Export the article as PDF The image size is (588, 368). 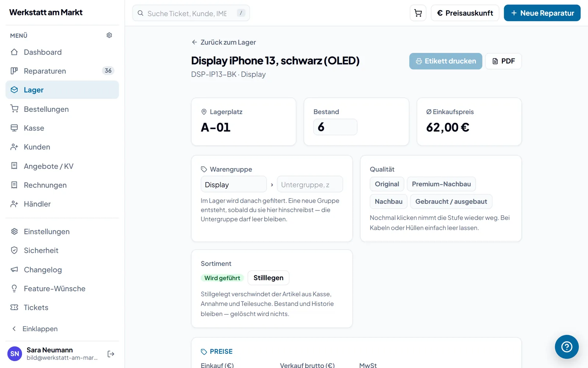(503, 61)
